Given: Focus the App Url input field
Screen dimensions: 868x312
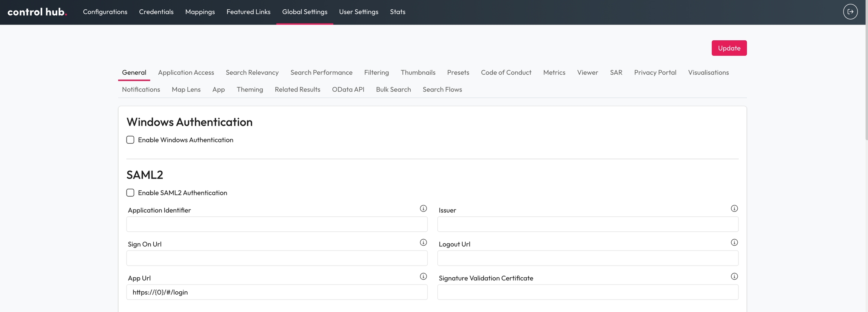Looking at the screenshot, I should click(x=277, y=292).
